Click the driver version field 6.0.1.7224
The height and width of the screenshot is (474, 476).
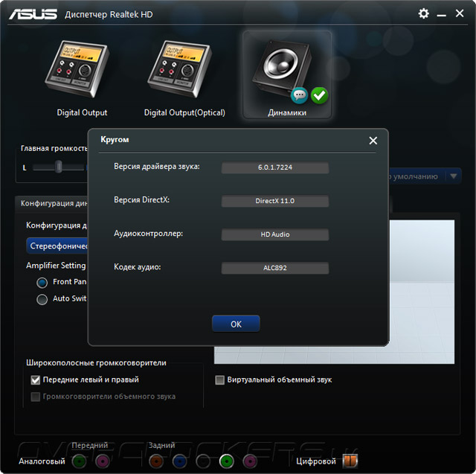275,167
